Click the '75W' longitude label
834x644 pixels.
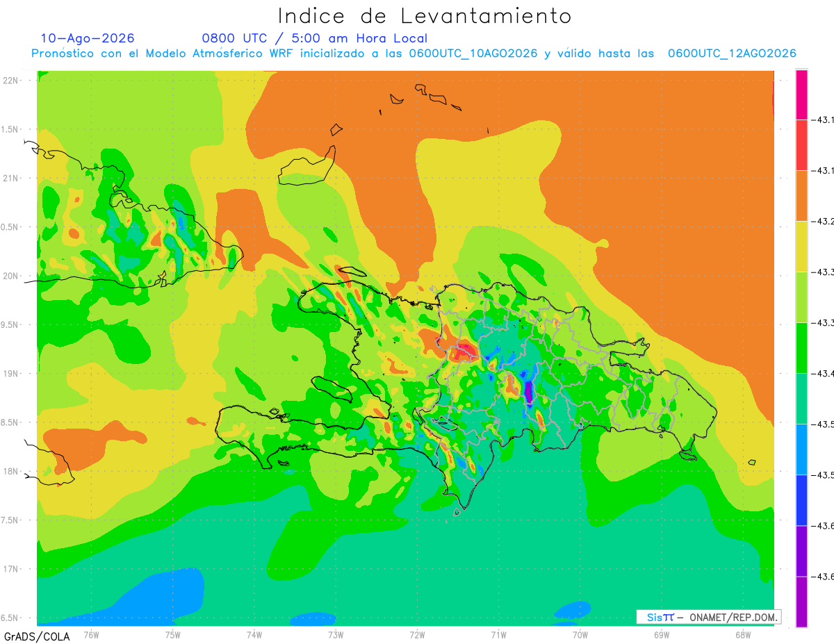pyautogui.click(x=173, y=634)
